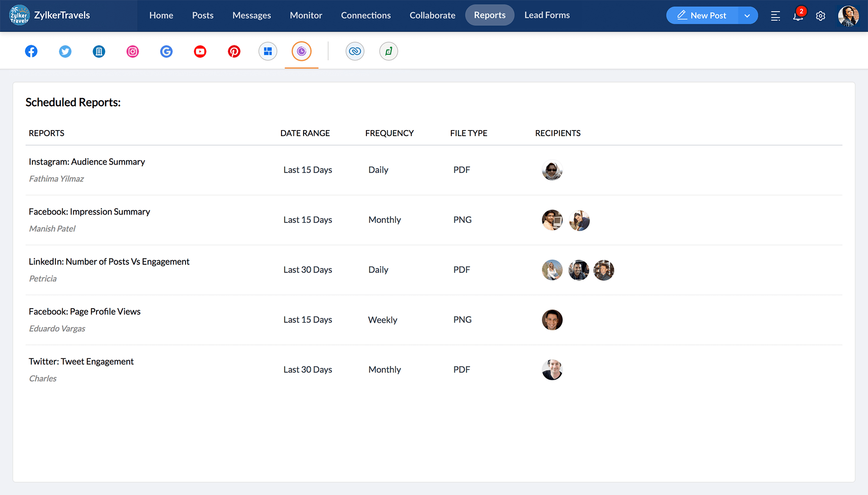Open the Twitter reports icon

click(x=65, y=51)
